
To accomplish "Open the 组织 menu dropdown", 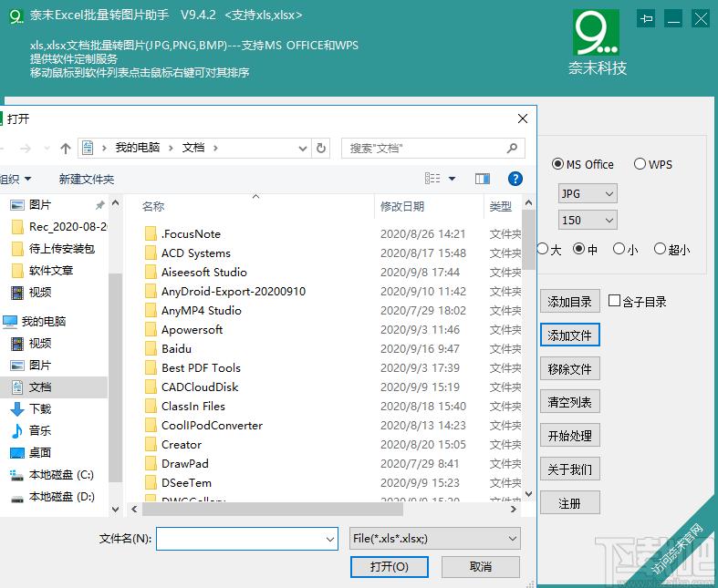I will tap(16, 179).
